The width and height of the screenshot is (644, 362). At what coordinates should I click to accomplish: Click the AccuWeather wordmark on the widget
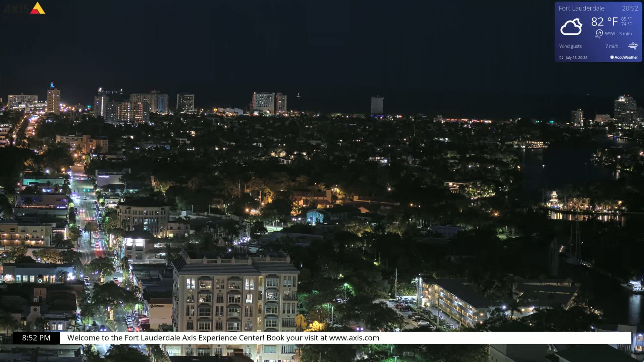[x=626, y=57]
